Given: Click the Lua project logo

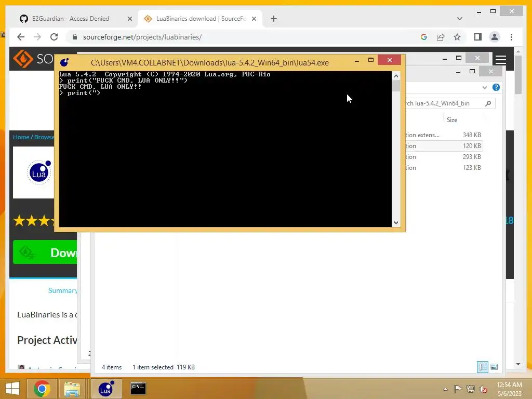Looking at the screenshot, I should pyautogui.click(x=38, y=172).
